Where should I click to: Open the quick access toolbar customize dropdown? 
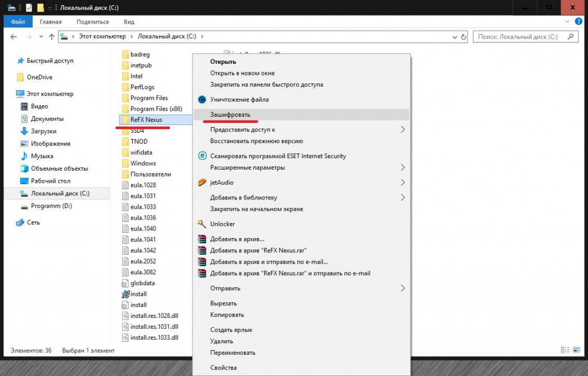point(50,8)
